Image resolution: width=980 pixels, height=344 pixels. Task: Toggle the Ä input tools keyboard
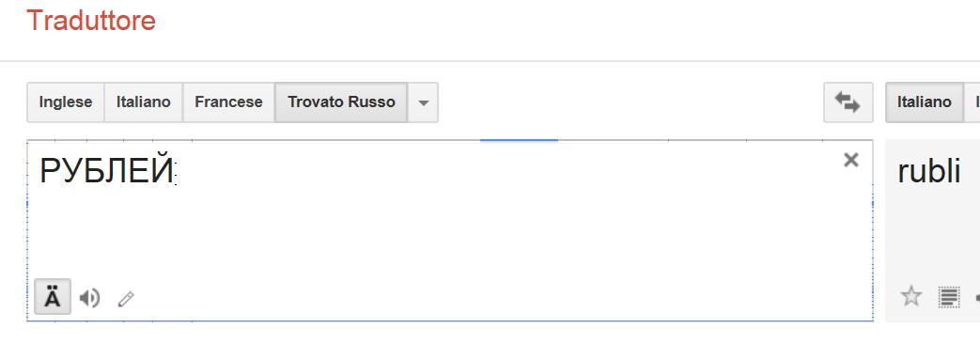tap(53, 296)
